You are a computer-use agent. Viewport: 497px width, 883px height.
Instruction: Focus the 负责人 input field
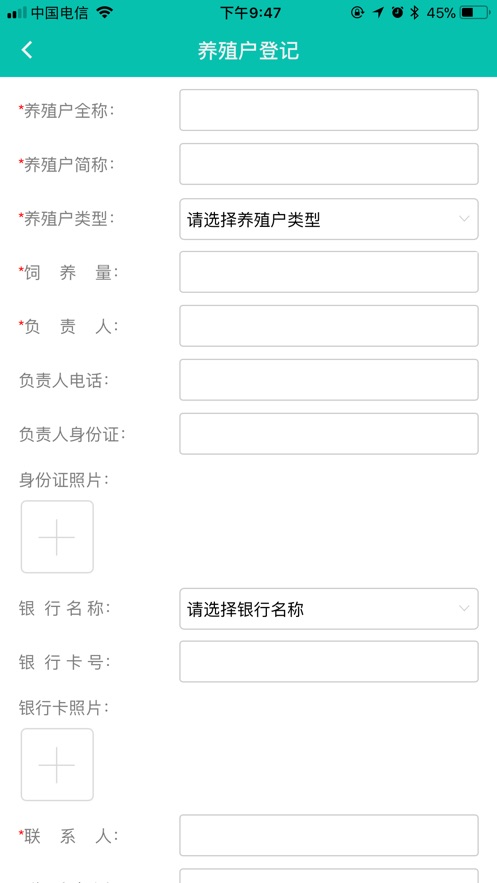(329, 326)
